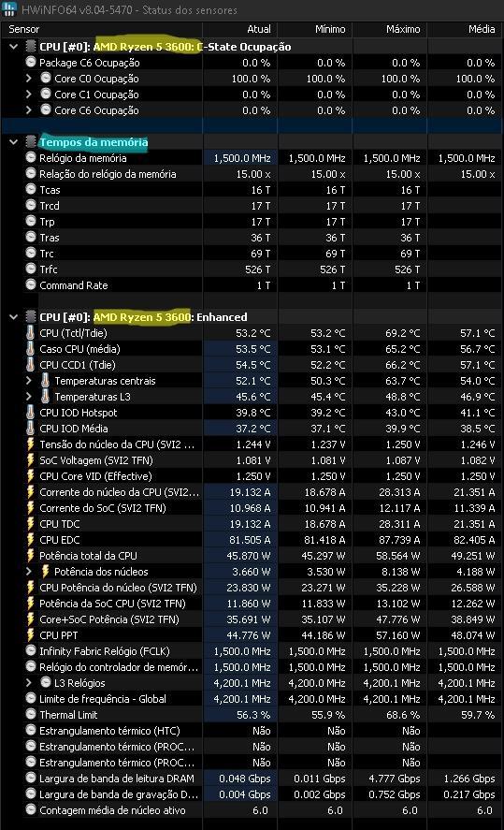This screenshot has height=830, width=504.
Task: Click the clock icon of Package C6 Ocupação
Action: (31, 62)
